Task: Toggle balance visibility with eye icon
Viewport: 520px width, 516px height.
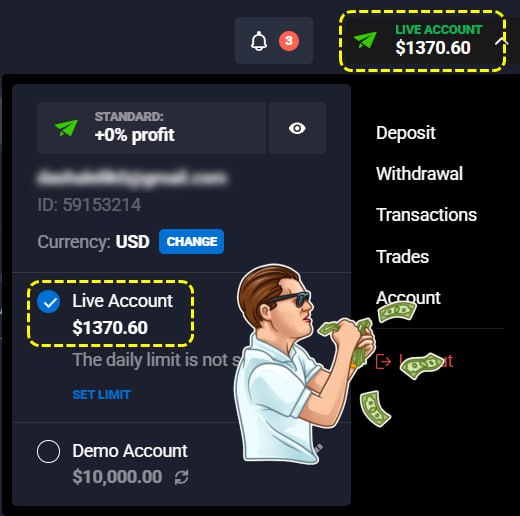Action: pos(297,128)
